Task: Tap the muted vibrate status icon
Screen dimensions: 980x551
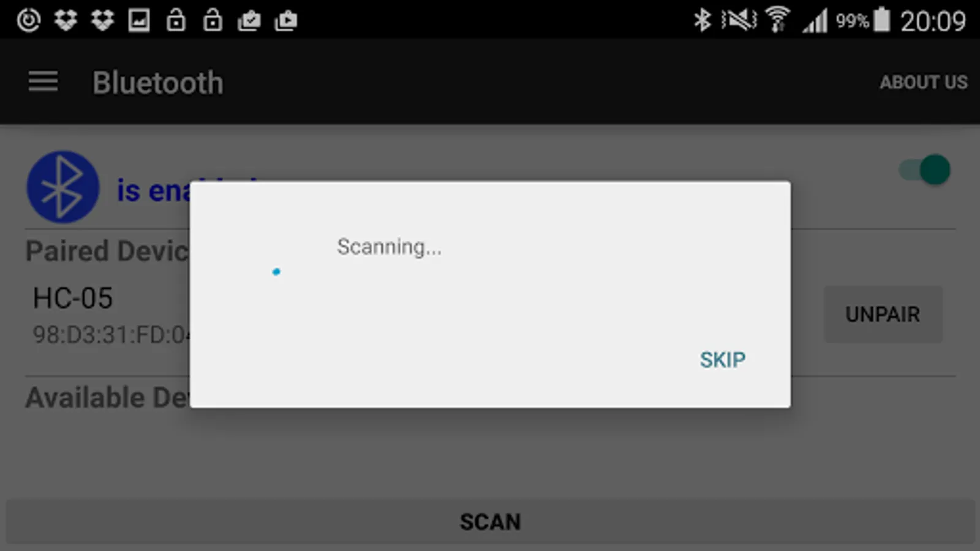Action: point(739,20)
